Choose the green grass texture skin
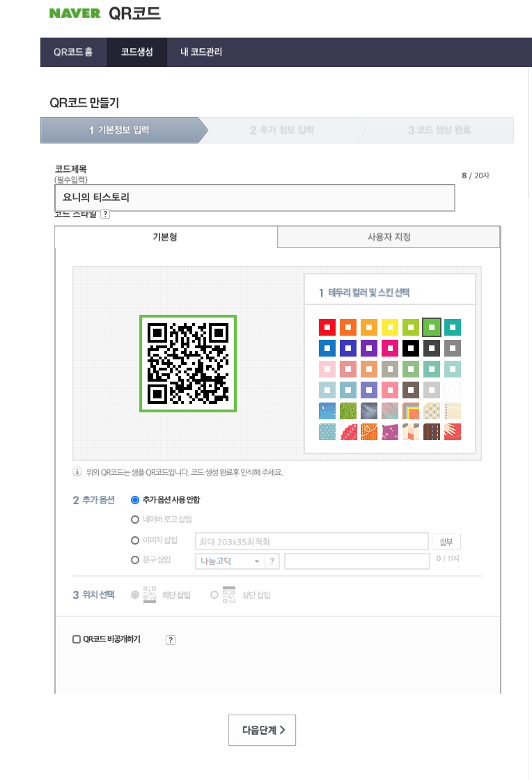532x780 pixels. (348, 411)
